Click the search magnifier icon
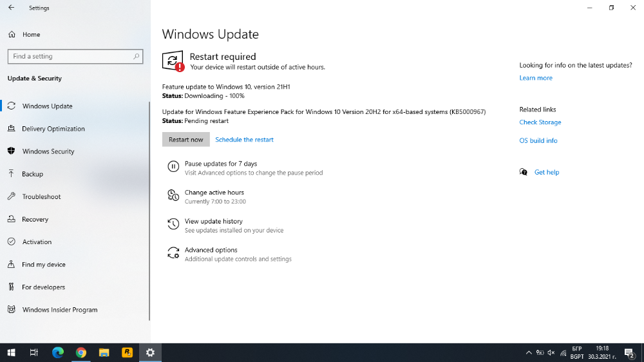644x362 pixels. tap(137, 56)
